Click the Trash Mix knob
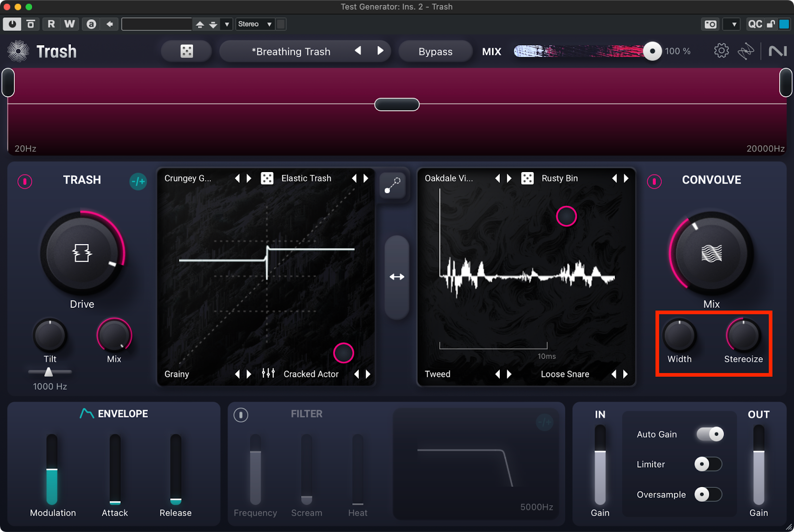 point(114,335)
